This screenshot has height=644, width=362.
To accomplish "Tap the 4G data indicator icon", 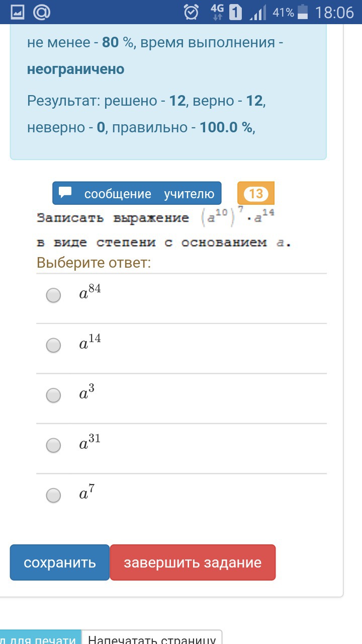I will click(x=218, y=12).
